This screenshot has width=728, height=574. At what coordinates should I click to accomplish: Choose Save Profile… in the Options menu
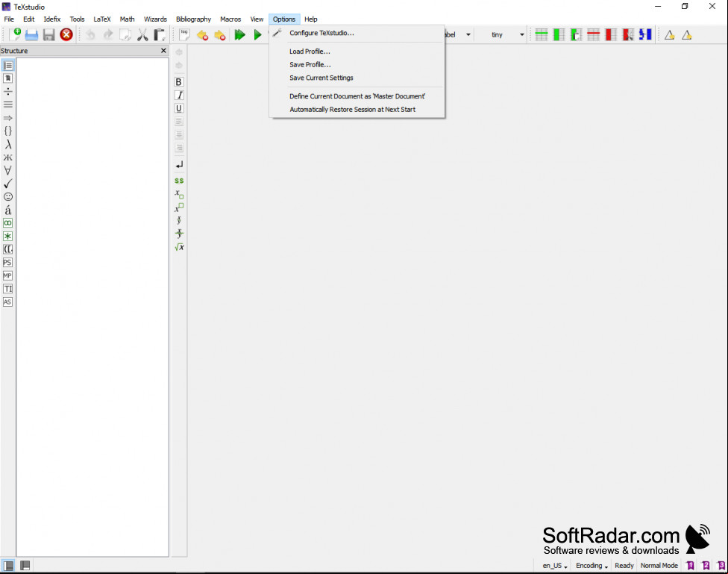click(310, 65)
